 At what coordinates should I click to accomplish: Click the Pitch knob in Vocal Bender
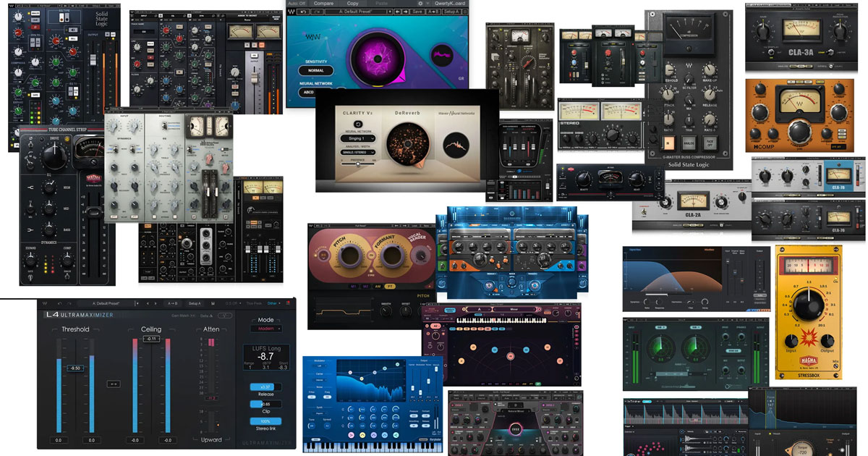coord(350,256)
